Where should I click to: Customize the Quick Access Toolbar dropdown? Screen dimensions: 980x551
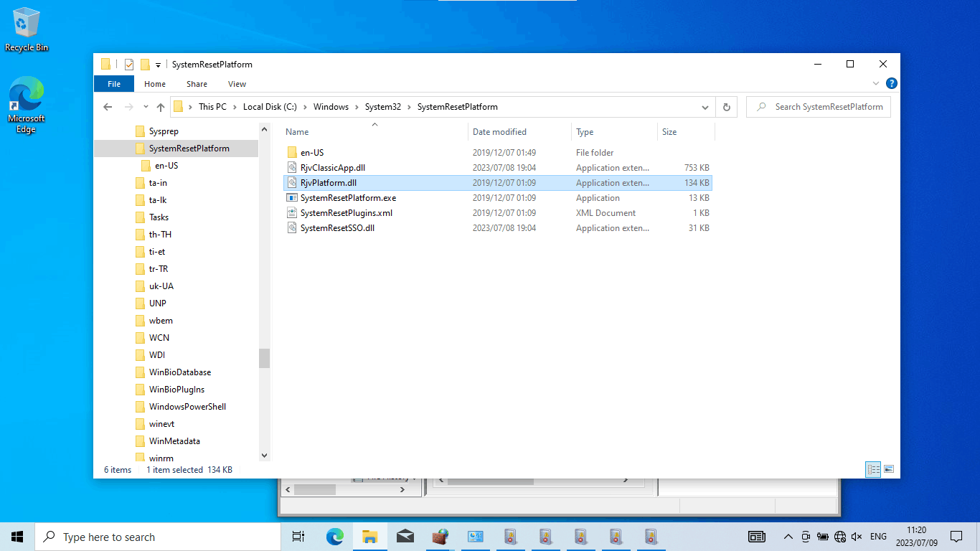(x=159, y=64)
